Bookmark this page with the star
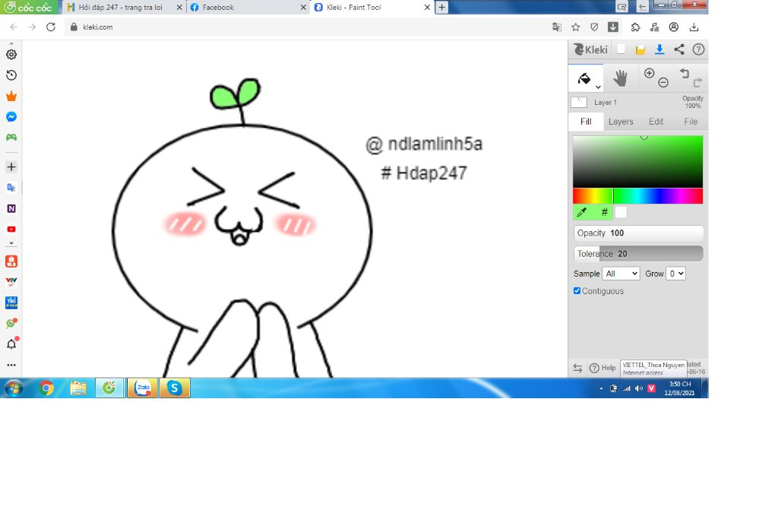 click(576, 27)
